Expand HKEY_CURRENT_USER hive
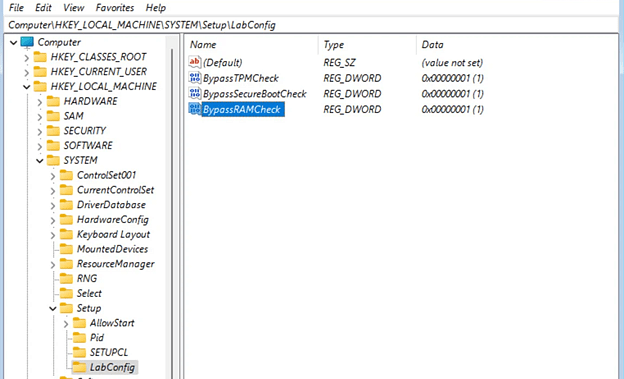This screenshot has width=624, height=379. pyautogui.click(x=26, y=72)
